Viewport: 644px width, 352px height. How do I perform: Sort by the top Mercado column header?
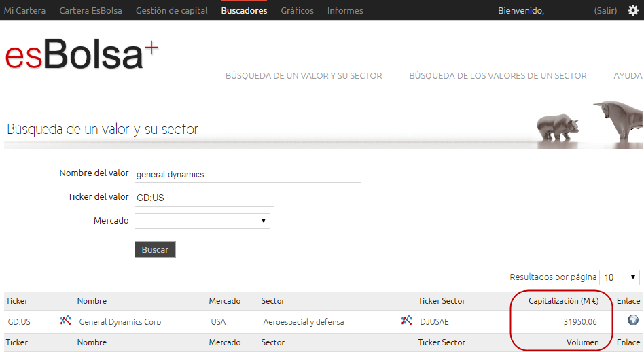[x=225, y=300]
